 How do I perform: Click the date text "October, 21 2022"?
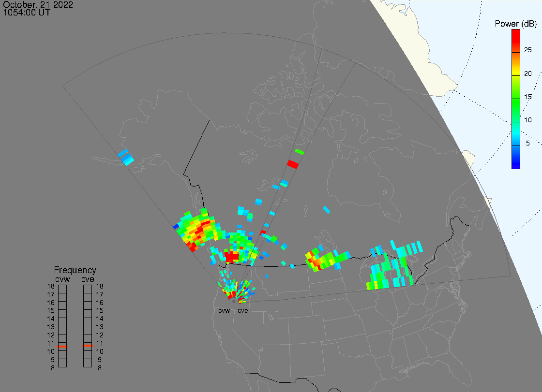pos(38,4)
